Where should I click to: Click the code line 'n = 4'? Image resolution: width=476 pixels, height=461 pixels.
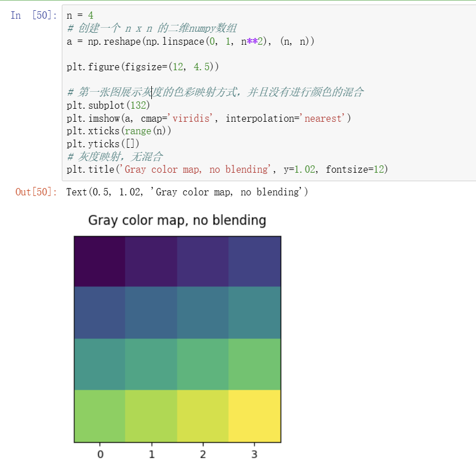[x=80, y=15]
